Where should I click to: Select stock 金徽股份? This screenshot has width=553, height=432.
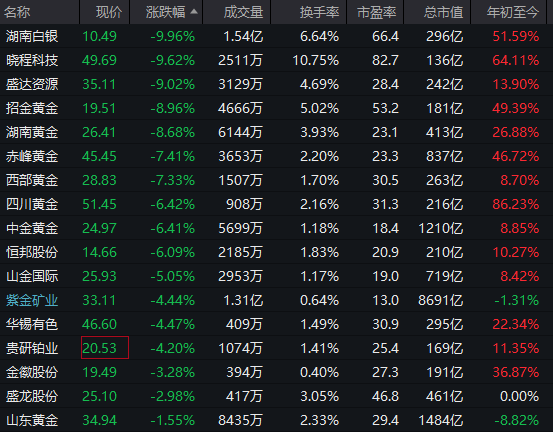(x=32, y=372)
